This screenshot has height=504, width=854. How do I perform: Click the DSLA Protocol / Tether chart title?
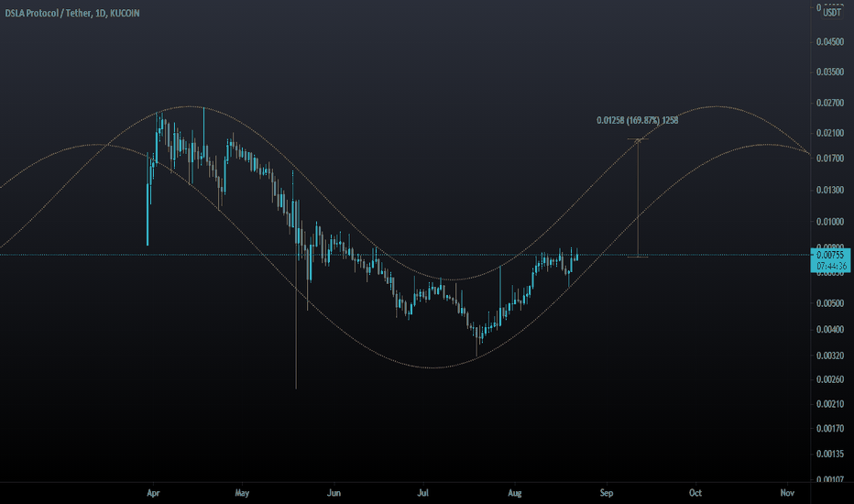point(72,13)
